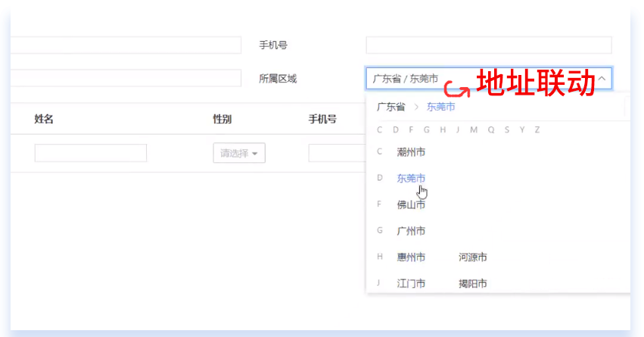Click the 姓名 column header

[x=44, y=119]
